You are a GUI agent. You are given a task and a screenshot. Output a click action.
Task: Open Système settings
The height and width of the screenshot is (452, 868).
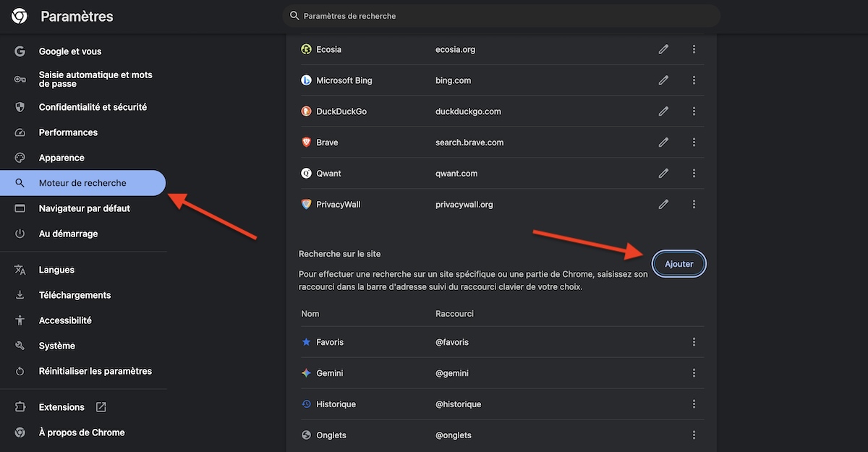click(x=57, y=346)
